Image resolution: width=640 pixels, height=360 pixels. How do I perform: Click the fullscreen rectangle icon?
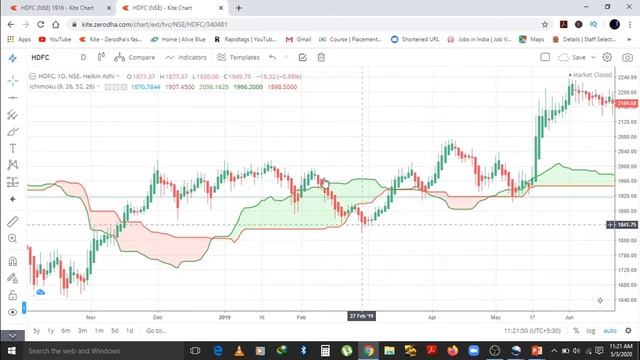545,57
